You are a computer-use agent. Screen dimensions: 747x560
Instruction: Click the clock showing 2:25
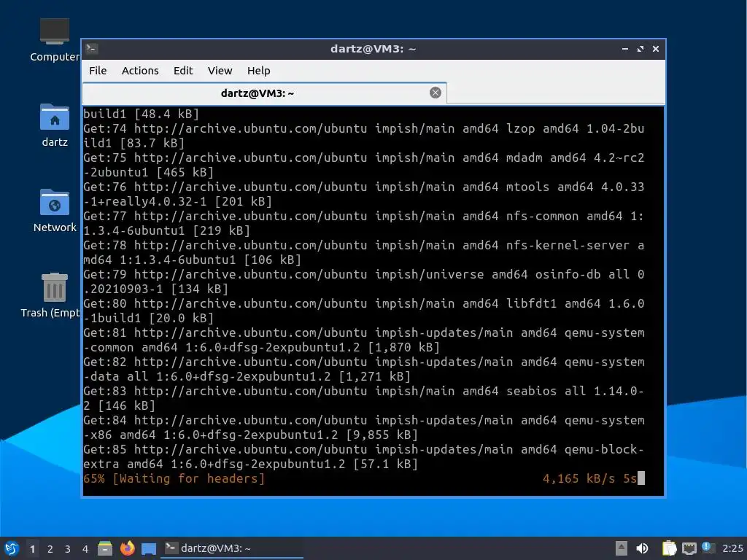pyautogui.click(x=732, y=548)
